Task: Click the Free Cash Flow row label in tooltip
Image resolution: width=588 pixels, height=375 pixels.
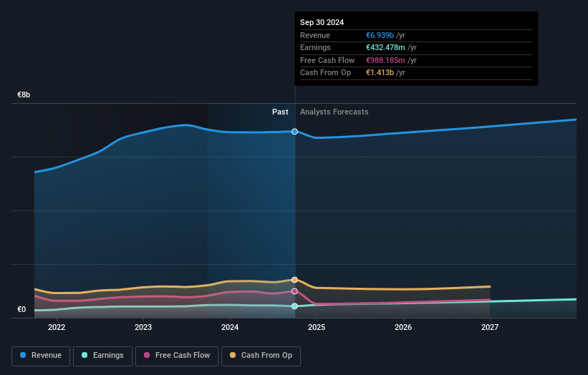Action: (x=327, y=60)
